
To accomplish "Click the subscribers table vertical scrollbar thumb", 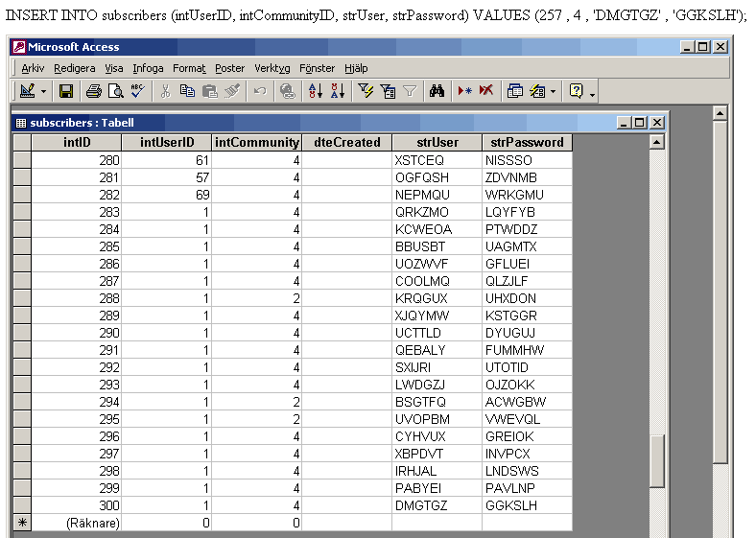I will click(x=656, y=460).
